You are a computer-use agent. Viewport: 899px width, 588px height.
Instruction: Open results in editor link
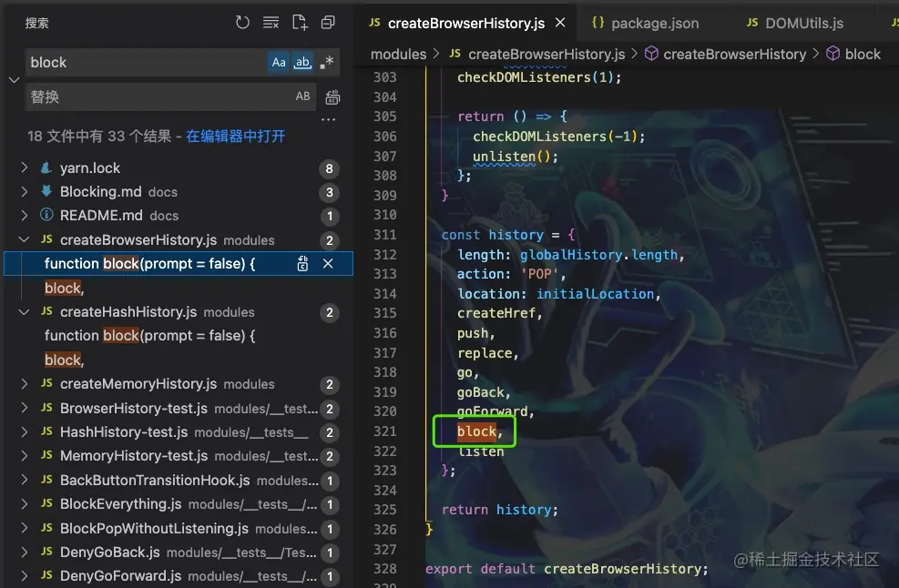236,137
